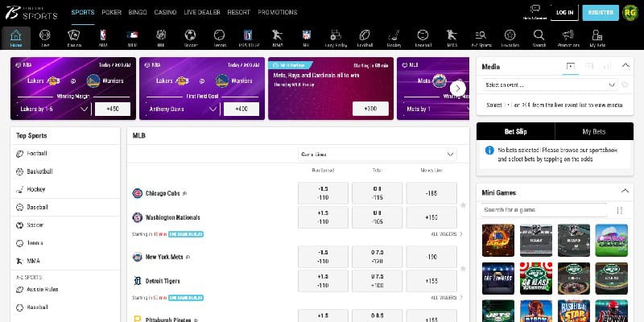
Task: Favorite the Cubs vs Nationals game star
Action: tap(464, 205)
